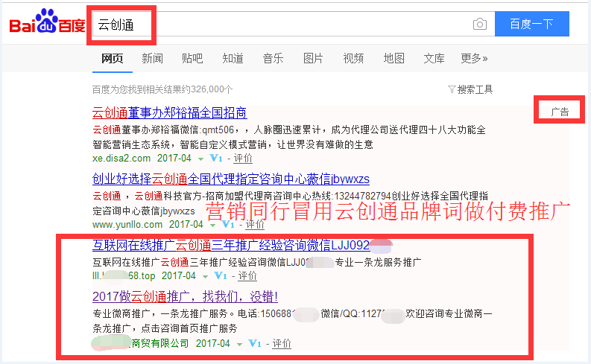
Task: Switch to the 图片 tab
Action: click(313, 58)
